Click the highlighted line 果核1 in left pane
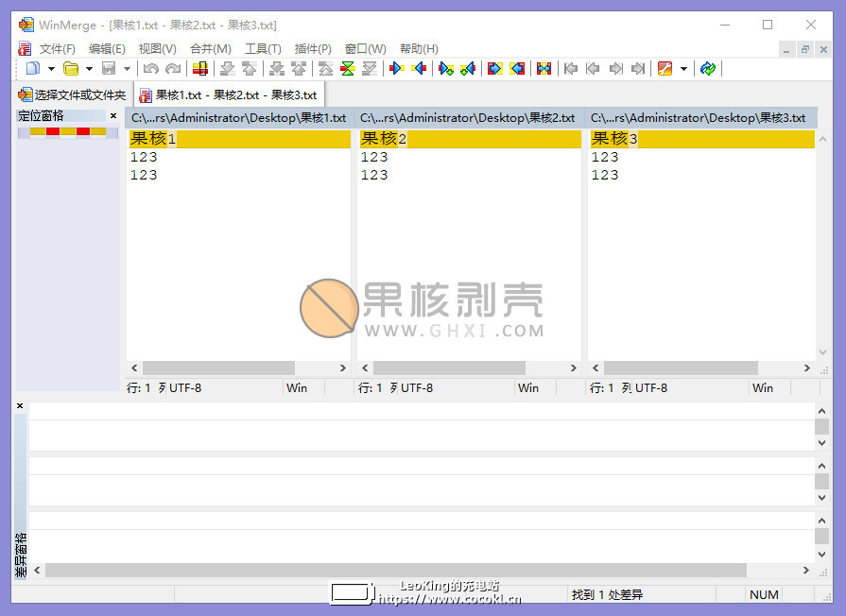The height and width of the screenshot is (616, 846). click(239, 139)
